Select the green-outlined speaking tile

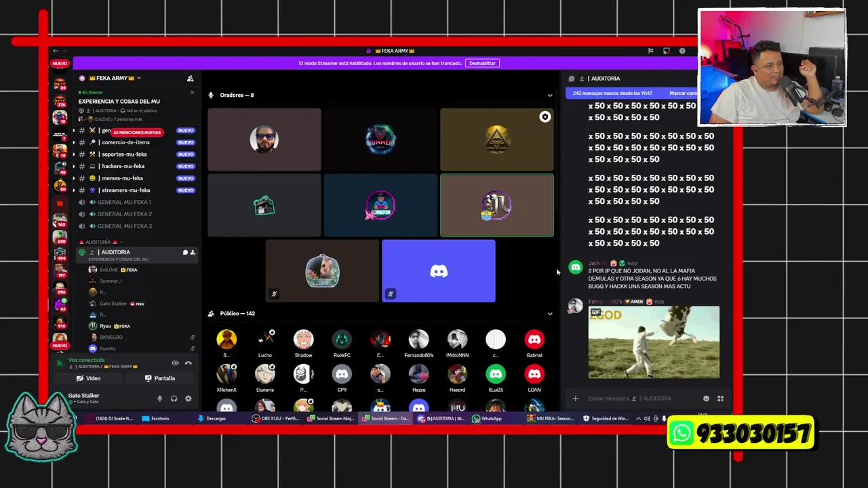(x=497, y=205)
